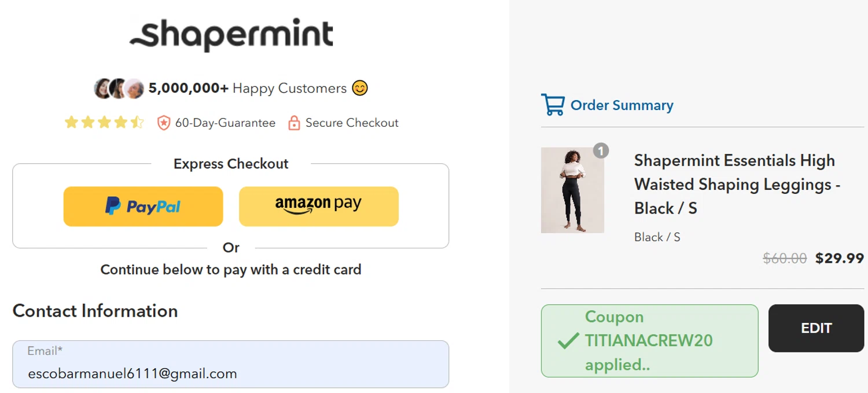This screenshot has height=393, width=868.
Task: Click the 60-Day-Guarantee text
Action: [225, 123]
